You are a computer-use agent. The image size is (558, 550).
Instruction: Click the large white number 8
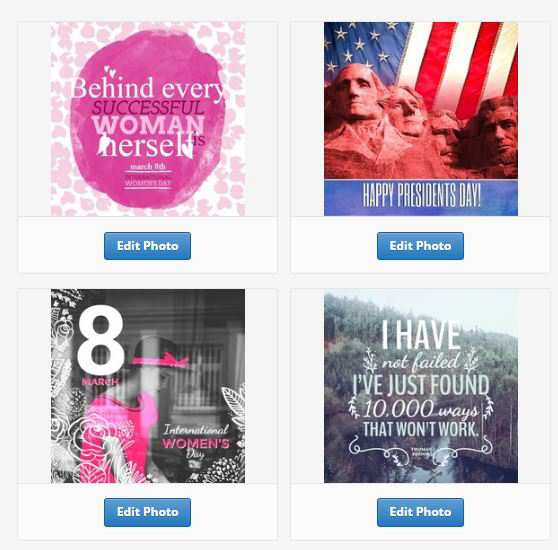[100, 339]
